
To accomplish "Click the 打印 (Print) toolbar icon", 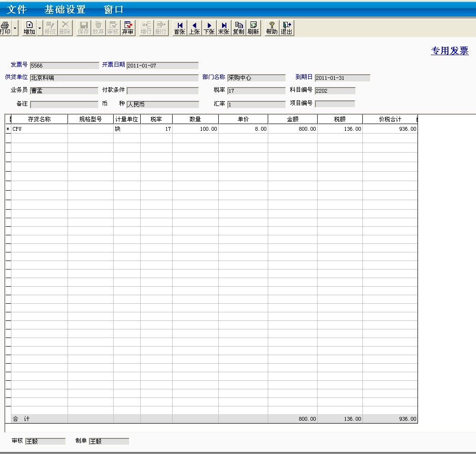I will pos(5,28).
